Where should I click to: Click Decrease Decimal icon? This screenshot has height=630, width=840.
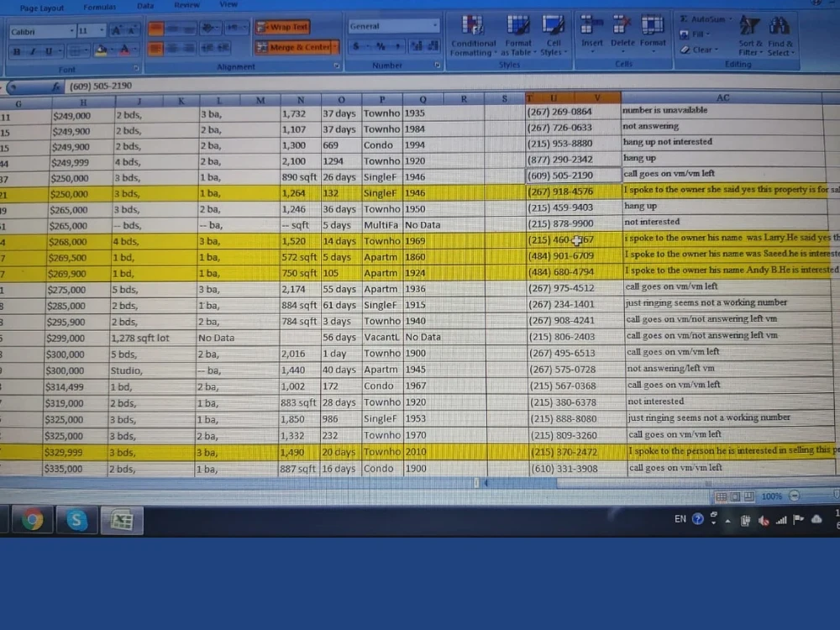click(433, 46)
